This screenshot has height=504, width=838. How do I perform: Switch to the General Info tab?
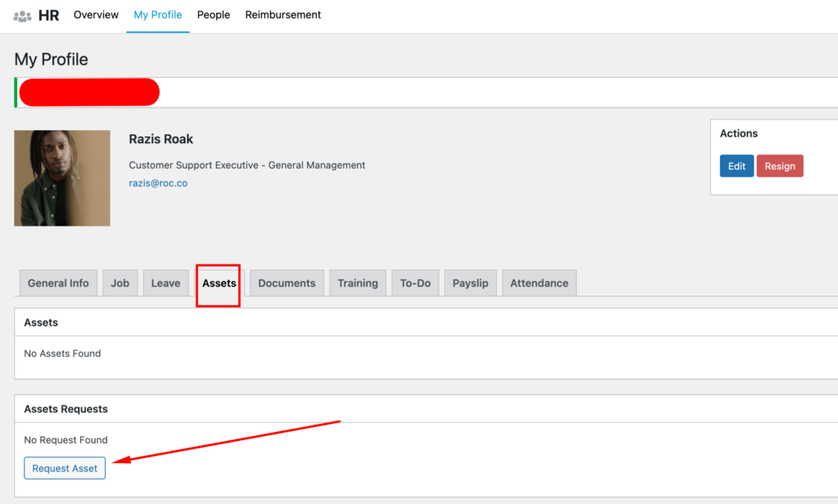(x=58, y=283)
